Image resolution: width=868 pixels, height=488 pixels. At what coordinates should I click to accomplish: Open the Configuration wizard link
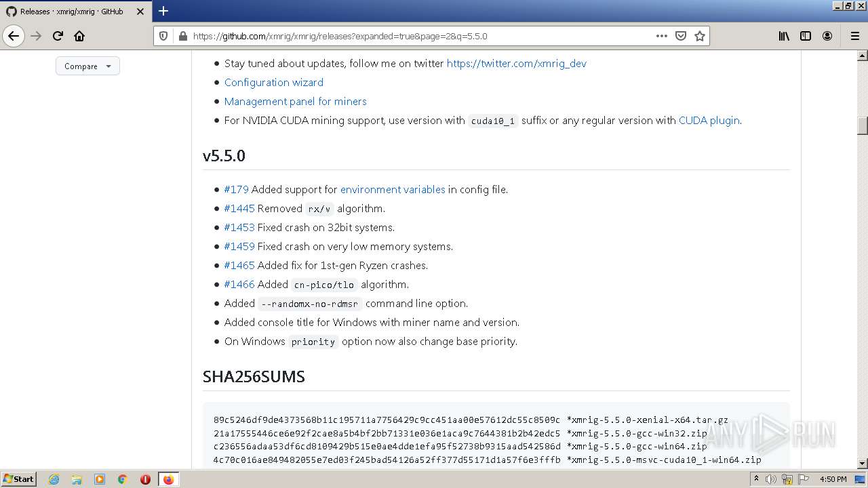pyautogui.click(x=273, y=82)
